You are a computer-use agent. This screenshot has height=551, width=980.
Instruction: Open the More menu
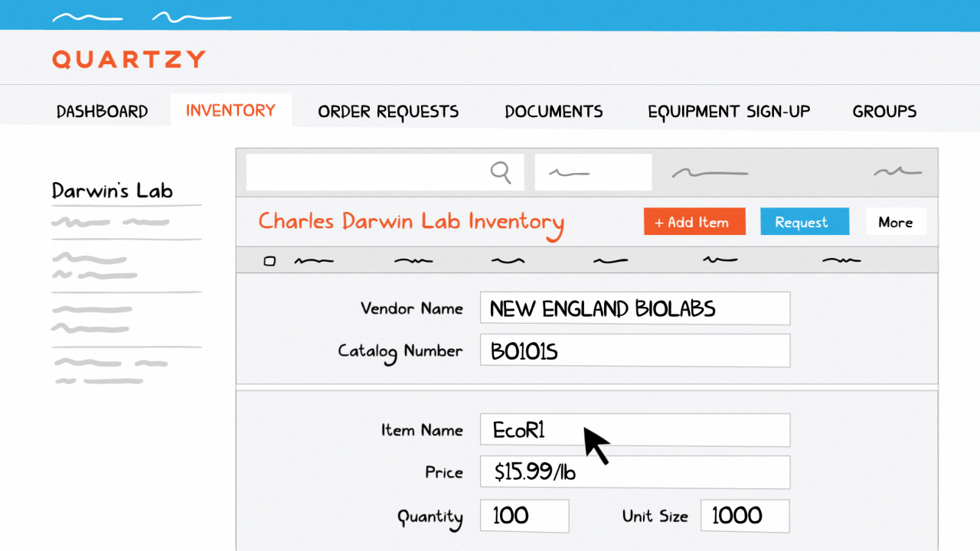896,222
